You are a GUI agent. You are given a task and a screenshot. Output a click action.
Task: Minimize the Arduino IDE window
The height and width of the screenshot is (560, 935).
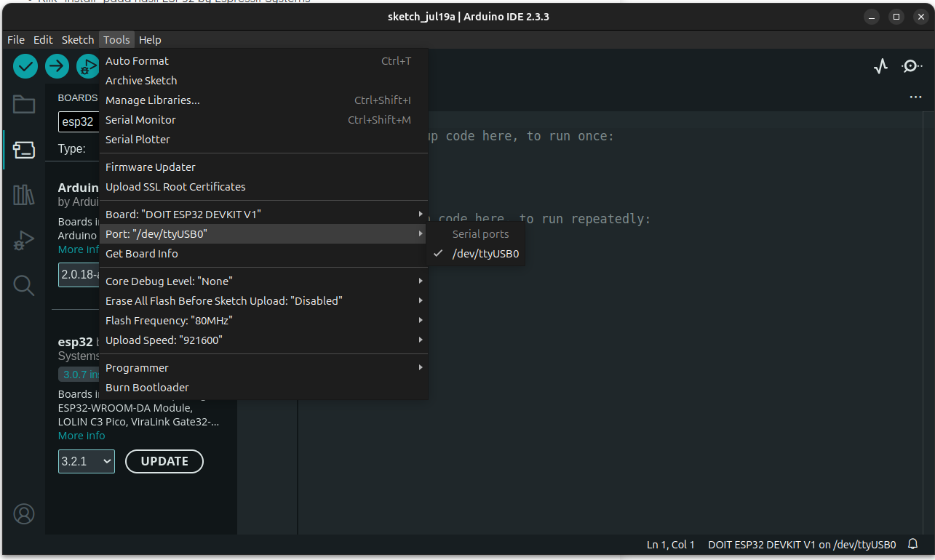(872, 16)
